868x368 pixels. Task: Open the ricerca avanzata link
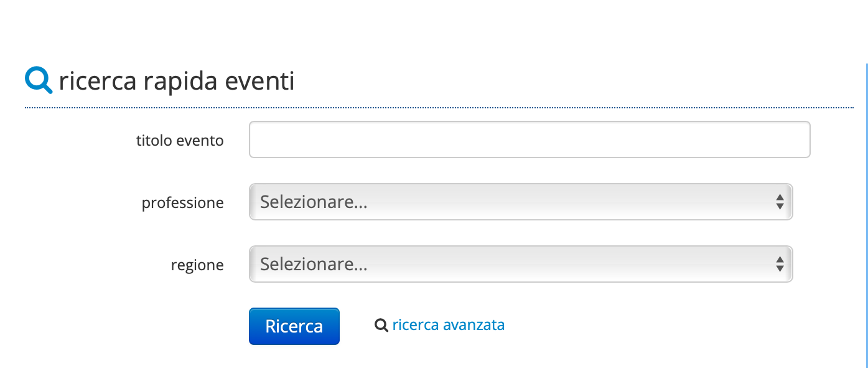pos(449,325)
